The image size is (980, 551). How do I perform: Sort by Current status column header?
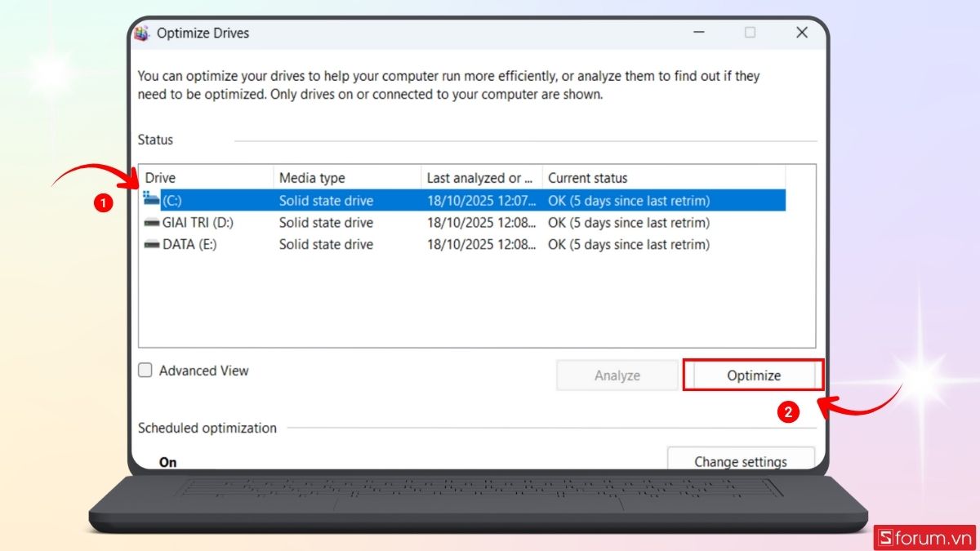661,178
